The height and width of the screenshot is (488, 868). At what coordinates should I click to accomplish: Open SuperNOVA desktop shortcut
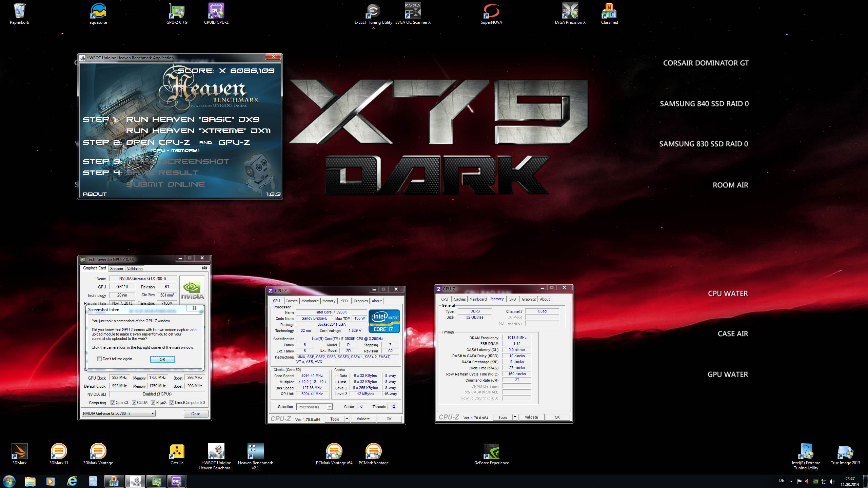(x=491, y=14)
